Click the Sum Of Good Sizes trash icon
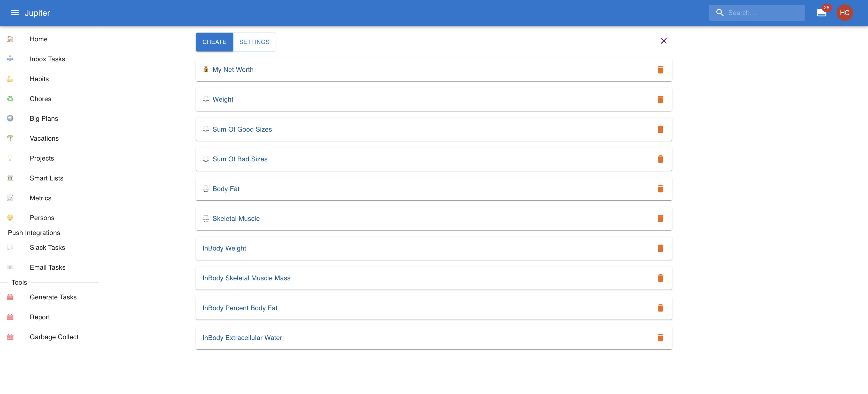Image resolution: width=868 pixels, height=394 pixels. (x=660, y=130)
